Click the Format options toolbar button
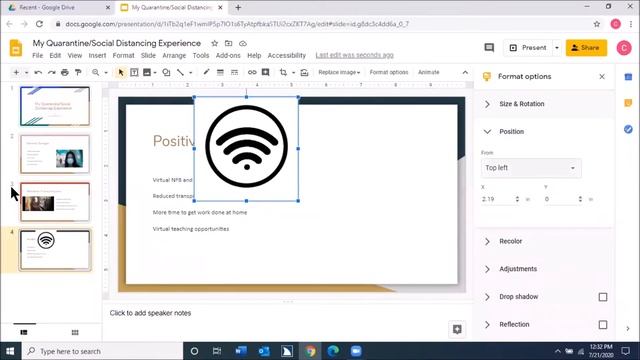Screen dimensions: 640x360 tap(389, 72)
